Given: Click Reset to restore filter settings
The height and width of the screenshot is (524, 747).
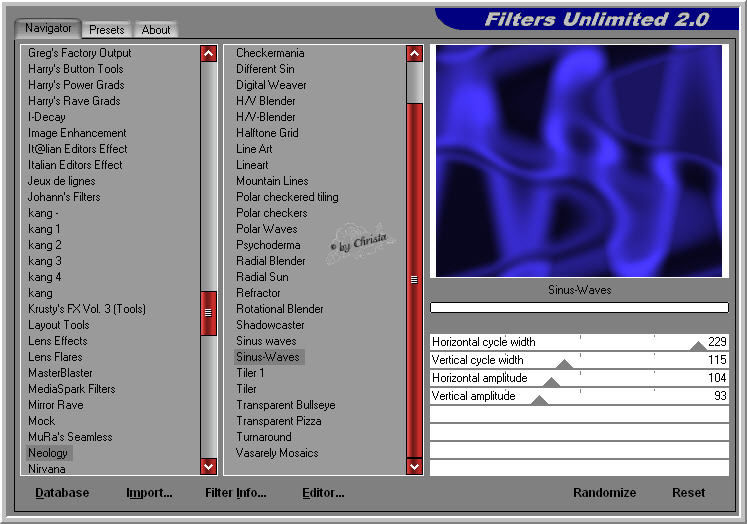Looking at the screenshot, I should pos(689,493).
